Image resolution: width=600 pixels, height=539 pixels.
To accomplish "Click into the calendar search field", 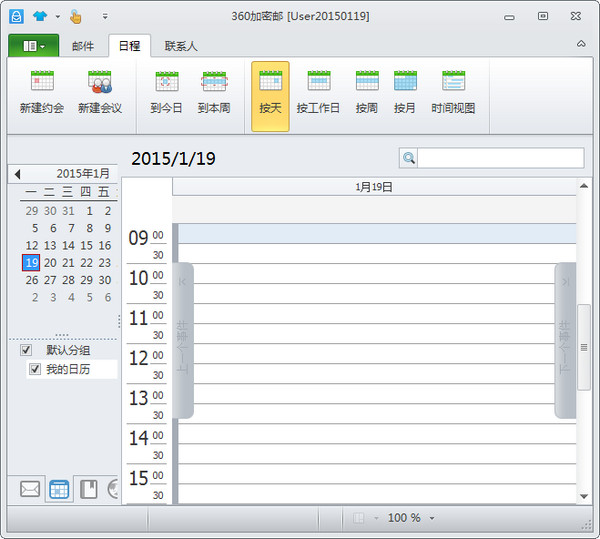I will [x=500, y=158].
